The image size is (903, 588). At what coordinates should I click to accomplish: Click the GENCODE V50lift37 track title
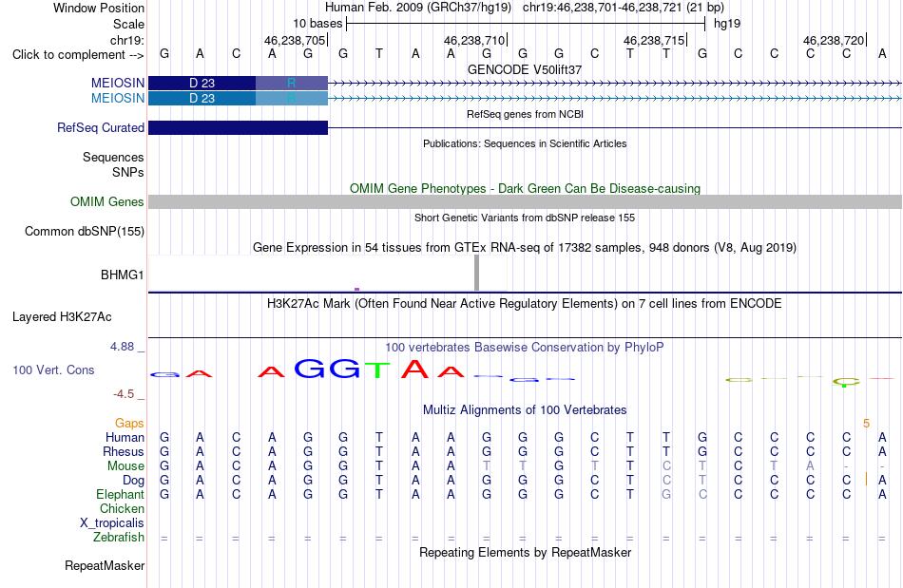tap(525, 69)
